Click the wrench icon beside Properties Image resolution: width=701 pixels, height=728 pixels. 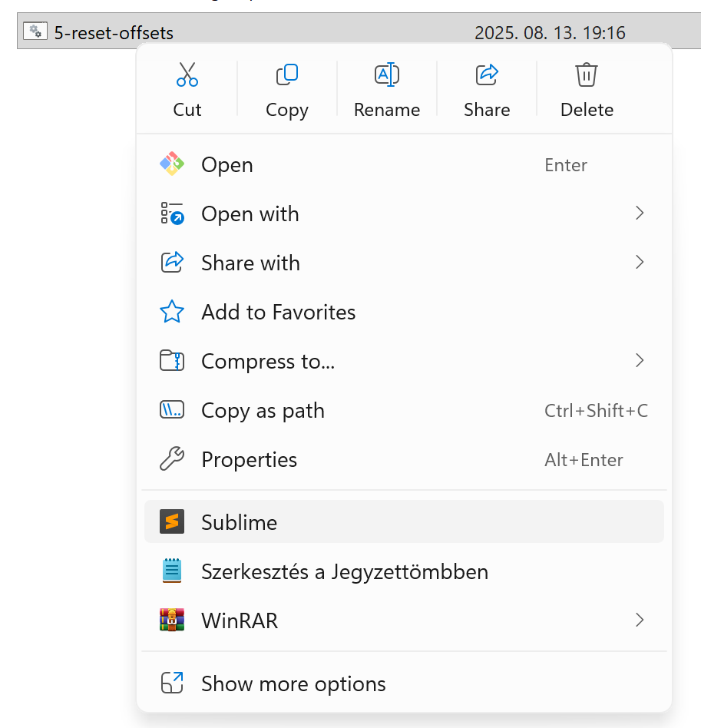click(172, 459)
